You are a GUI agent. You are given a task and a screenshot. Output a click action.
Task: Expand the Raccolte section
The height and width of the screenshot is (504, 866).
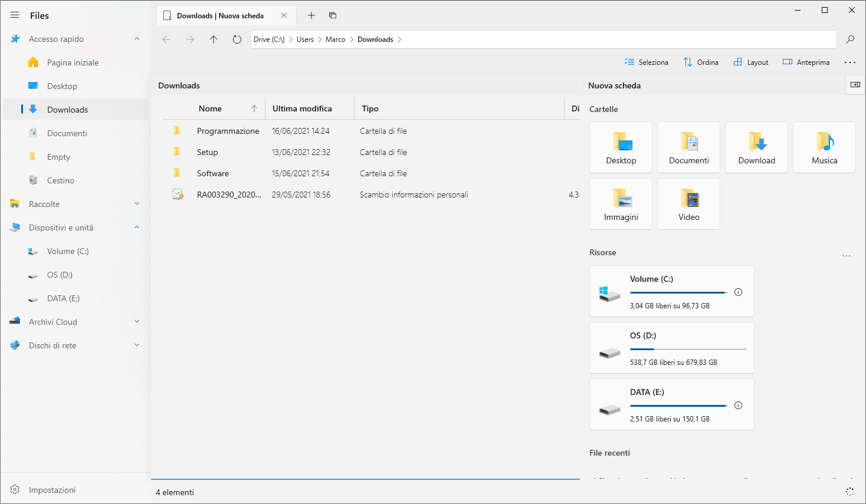click(x=137, y=203)
